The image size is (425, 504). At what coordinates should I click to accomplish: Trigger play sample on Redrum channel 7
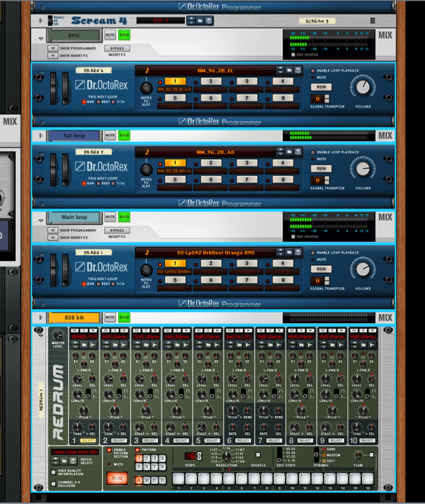pos(279,345)
